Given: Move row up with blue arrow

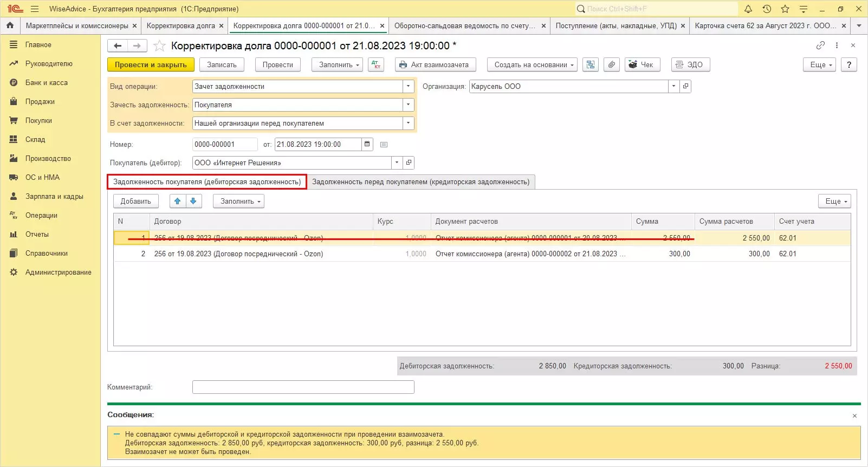Looking at the screenshot, I should point(177,201).
